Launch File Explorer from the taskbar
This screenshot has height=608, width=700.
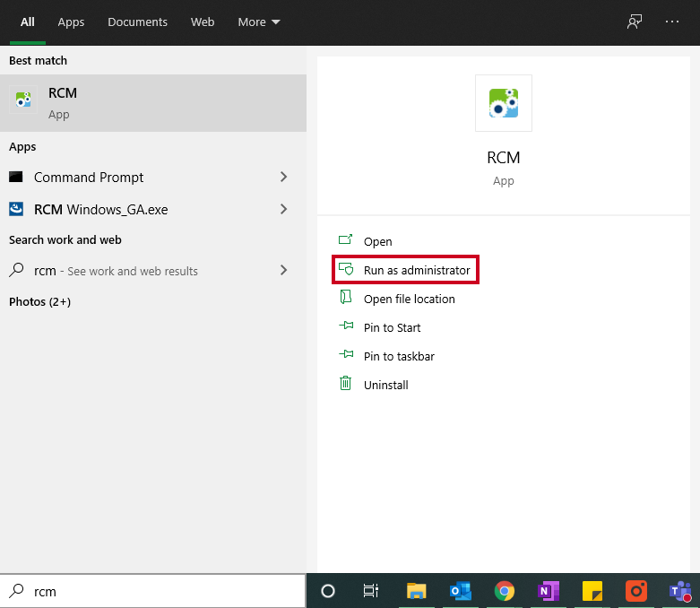[417, 591]
